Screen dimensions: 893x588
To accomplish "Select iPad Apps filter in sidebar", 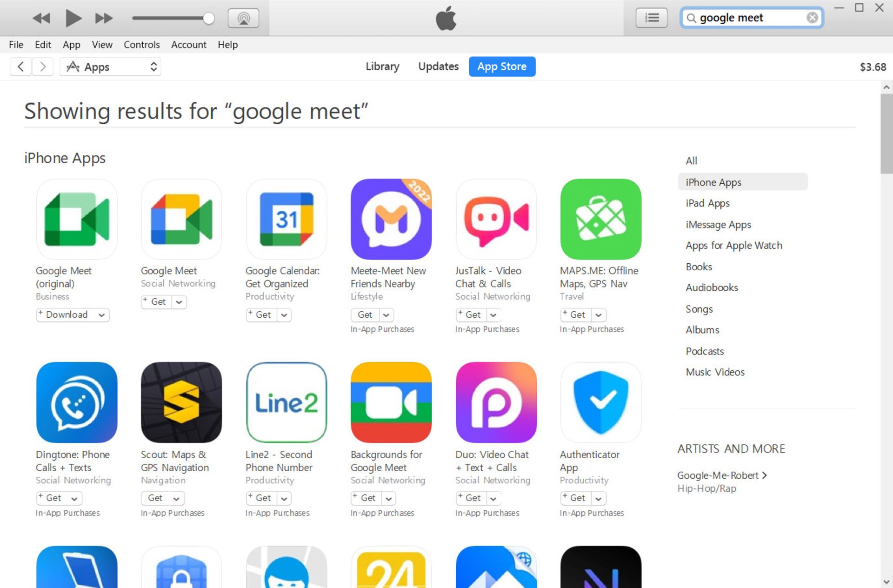I will tap(707, 203).
